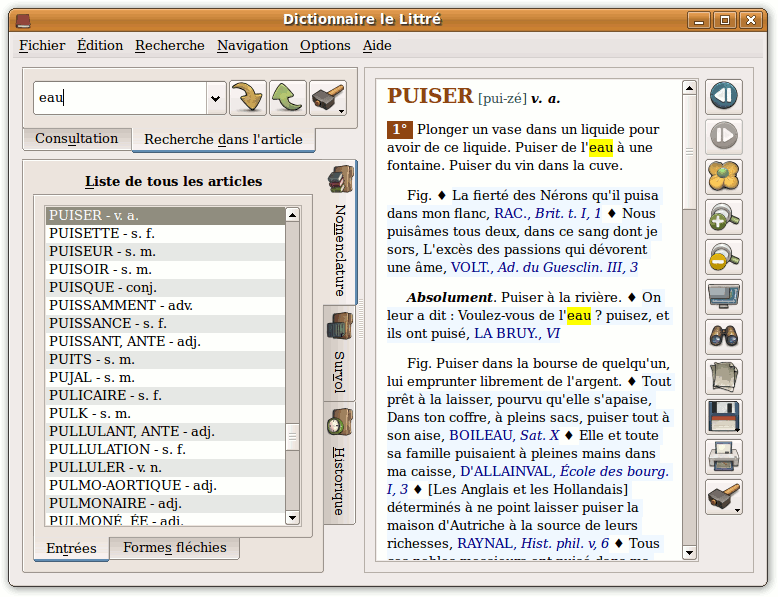Select PUISEUR - s. m. entry

pos(165,252)
